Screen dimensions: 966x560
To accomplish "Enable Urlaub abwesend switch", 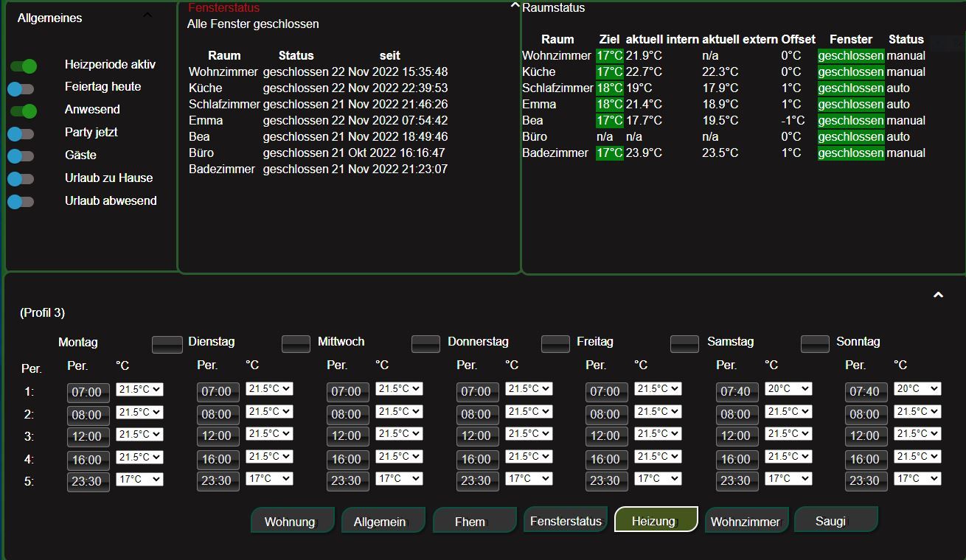I will pyautogui.click(x=21, y=201).
